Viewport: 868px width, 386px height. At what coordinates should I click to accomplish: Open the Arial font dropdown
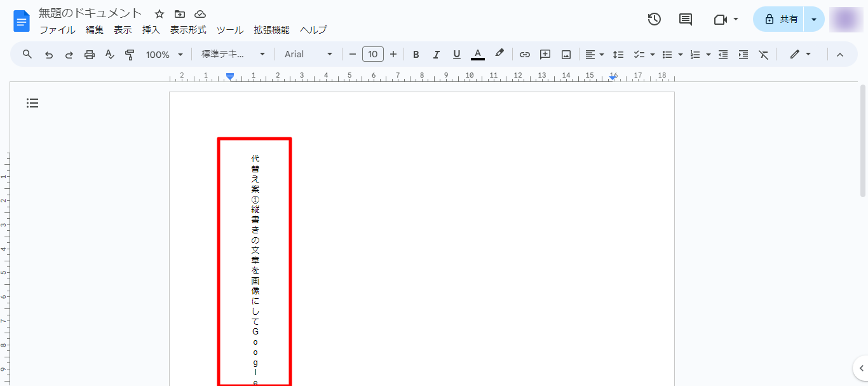point(308,55)
